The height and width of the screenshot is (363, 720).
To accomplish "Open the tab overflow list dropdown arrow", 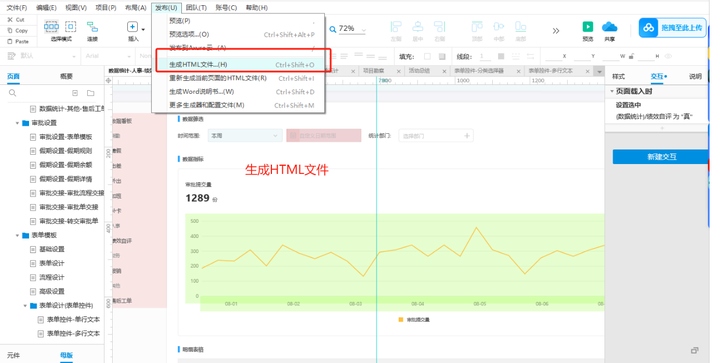I will tap(599, 71).
